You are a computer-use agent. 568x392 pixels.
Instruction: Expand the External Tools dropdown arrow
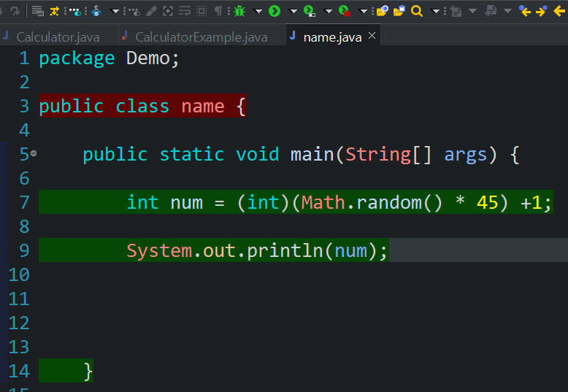pos(363,12)
